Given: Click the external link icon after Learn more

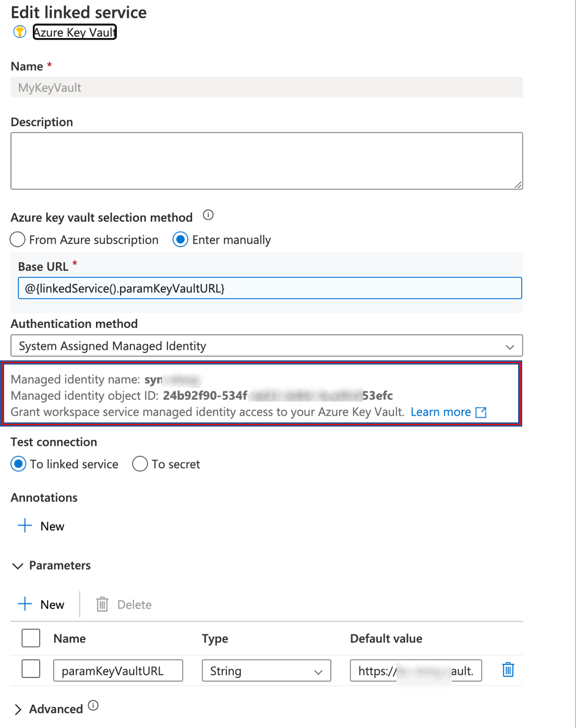Looking at the screenshot, I should (481, 412).
